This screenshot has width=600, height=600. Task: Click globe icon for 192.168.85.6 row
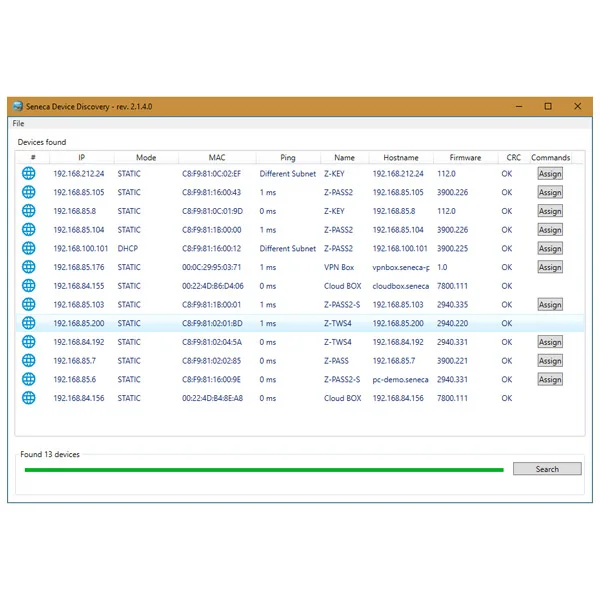pyautogui.click(x=29, y=379)
